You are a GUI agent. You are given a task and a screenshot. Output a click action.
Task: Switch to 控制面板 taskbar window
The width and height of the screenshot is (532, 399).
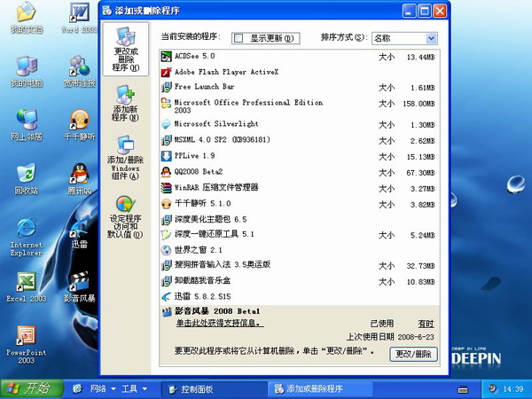[213, 389]
